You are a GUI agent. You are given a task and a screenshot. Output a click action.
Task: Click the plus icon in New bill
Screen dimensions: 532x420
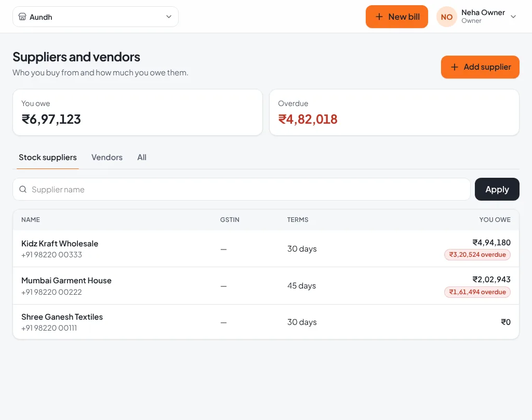coord(379,17)
